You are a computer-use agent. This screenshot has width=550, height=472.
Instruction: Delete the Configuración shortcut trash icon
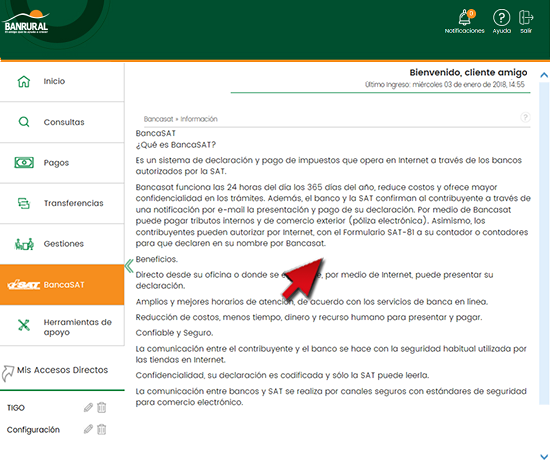coord(101,429)
